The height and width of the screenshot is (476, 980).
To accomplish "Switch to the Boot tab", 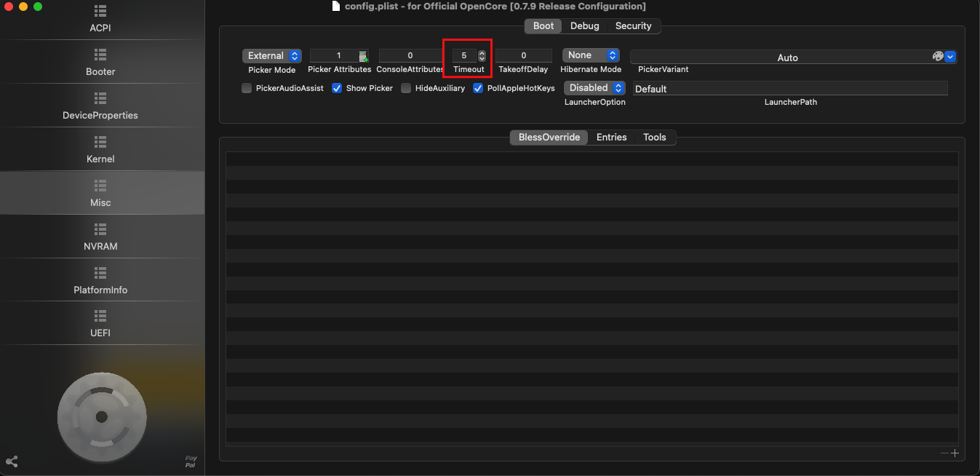I will [543, 26].
